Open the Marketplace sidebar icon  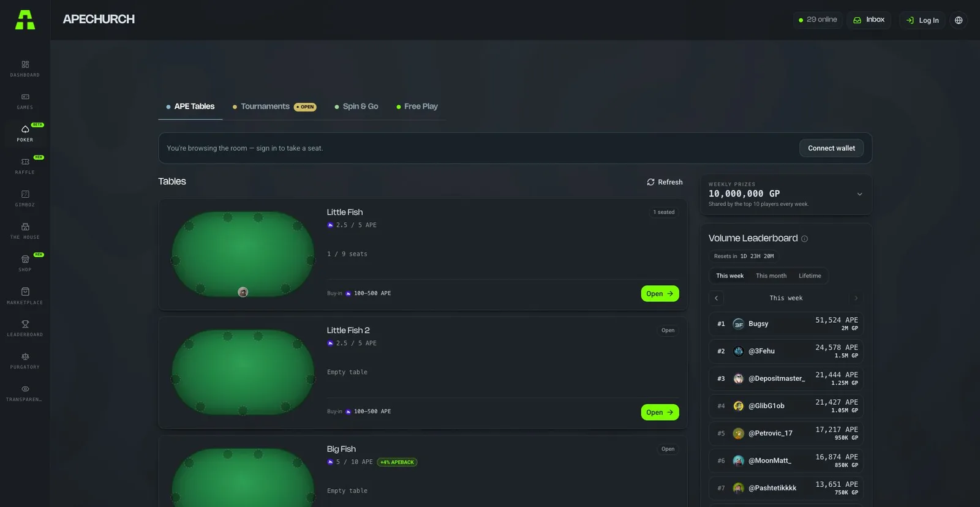pyautogui.click(x=25, y=291)
